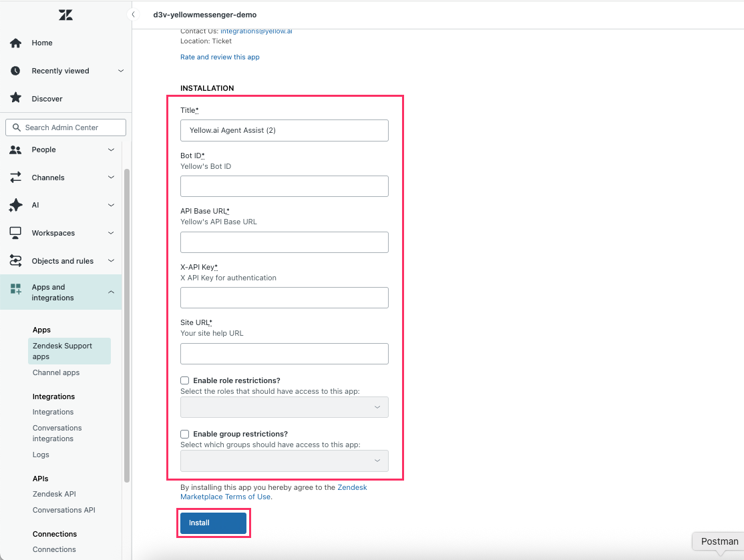This screenshot has height=560, width=744.
Task: Click the Bot ID input field
Action: [285, 186]
